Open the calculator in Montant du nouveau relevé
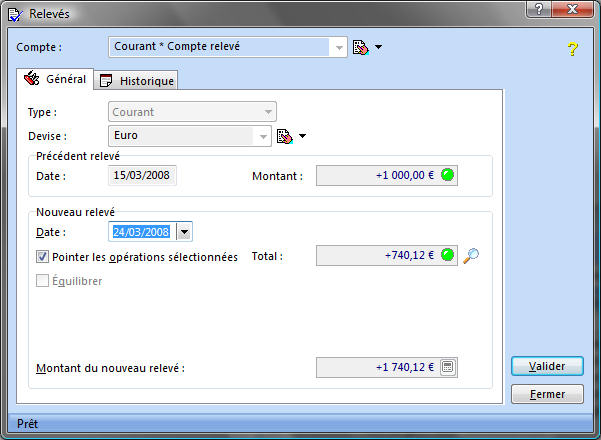601x440 pixels. click(x=447, y=367)
